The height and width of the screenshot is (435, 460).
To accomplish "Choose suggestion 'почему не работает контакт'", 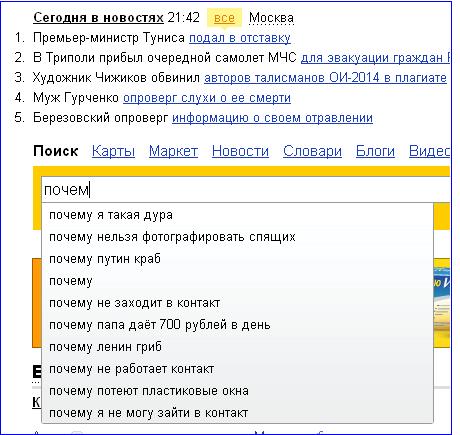I will coord(237,369).
